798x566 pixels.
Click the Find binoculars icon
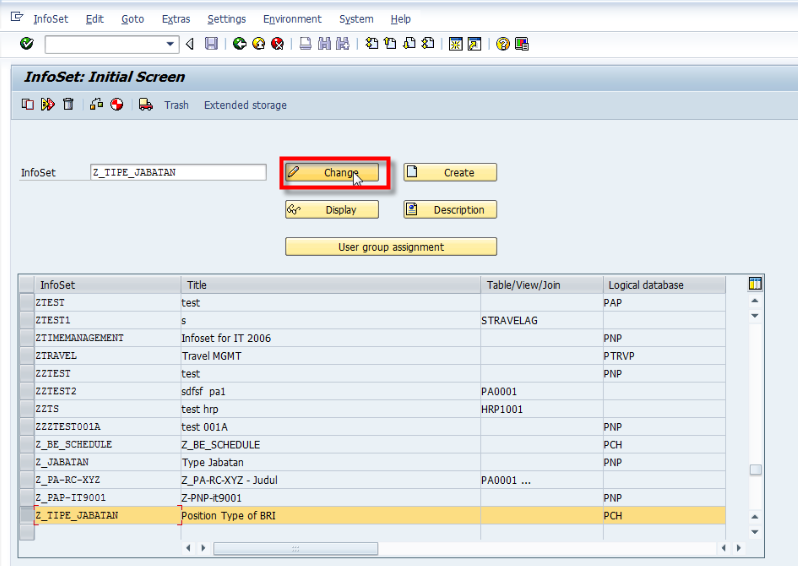(324, 44)
